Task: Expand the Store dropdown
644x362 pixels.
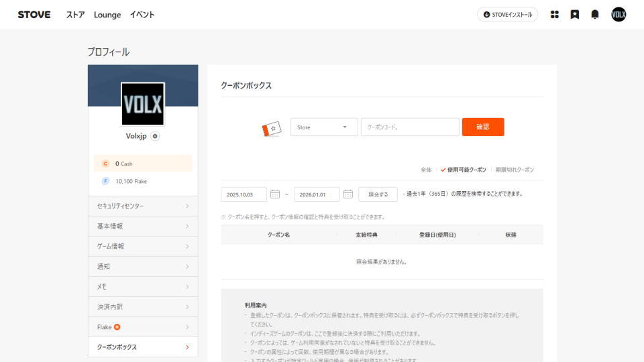Action: (x=324, y=127)
